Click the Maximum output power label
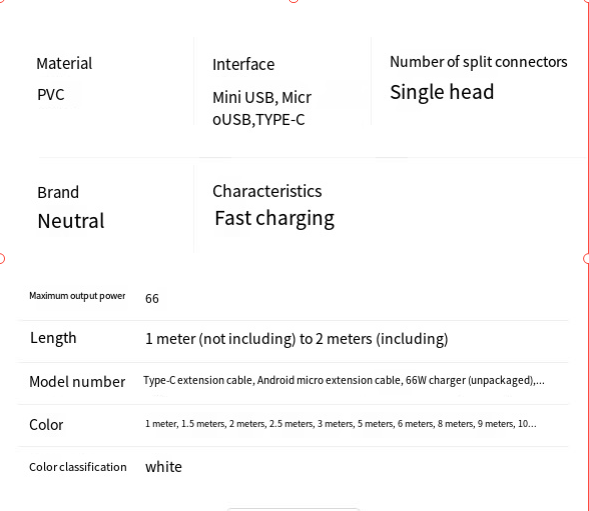Screen dimensions: 589x511 (77, 296)
